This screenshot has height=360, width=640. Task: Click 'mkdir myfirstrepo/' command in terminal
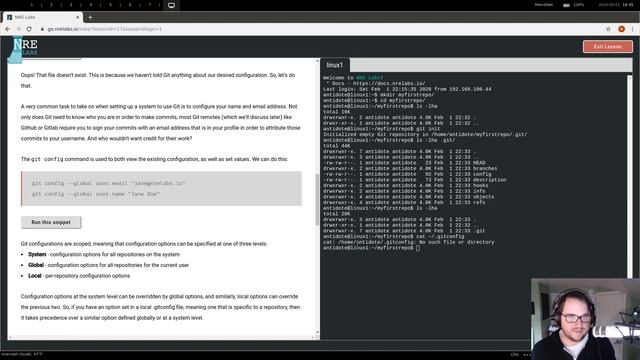click(x=407, y=95)
